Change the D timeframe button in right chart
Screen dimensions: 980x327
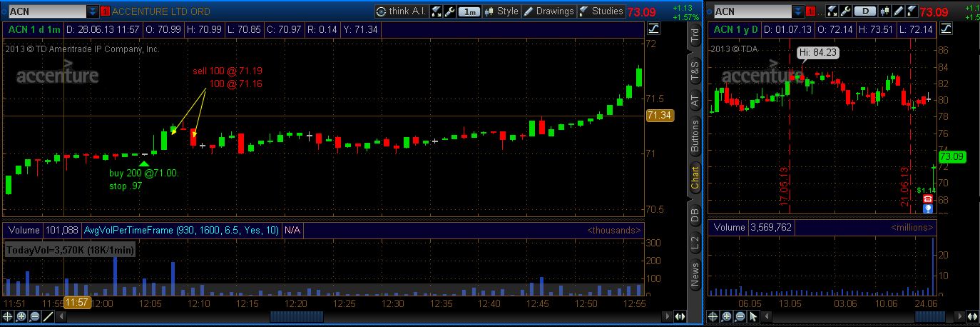pos(864,11)
